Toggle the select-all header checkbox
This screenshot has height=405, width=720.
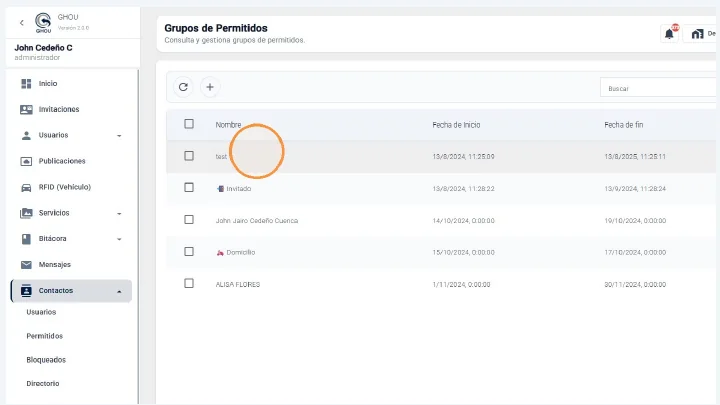point(189,124)
